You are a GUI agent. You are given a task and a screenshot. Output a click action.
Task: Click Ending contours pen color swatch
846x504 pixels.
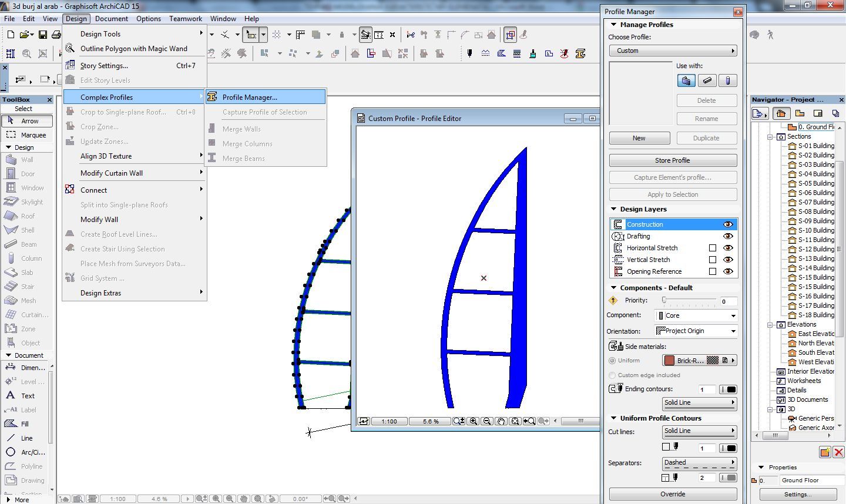click(728, 389)
